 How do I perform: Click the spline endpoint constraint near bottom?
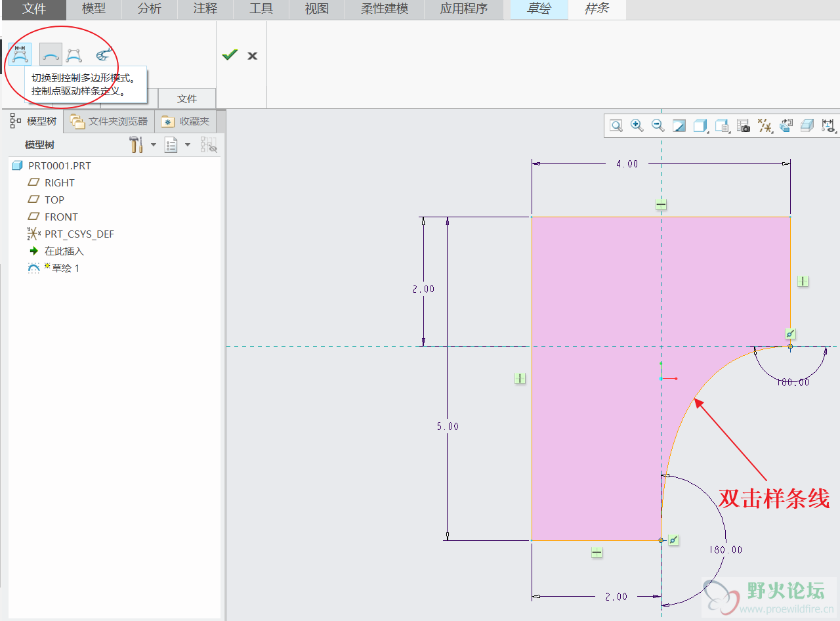point(673,540)
